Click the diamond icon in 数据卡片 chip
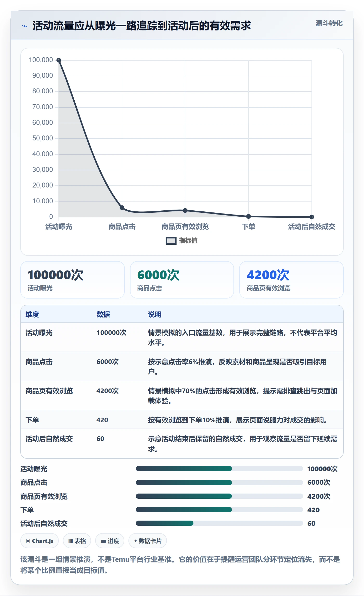 click(135, 541)
